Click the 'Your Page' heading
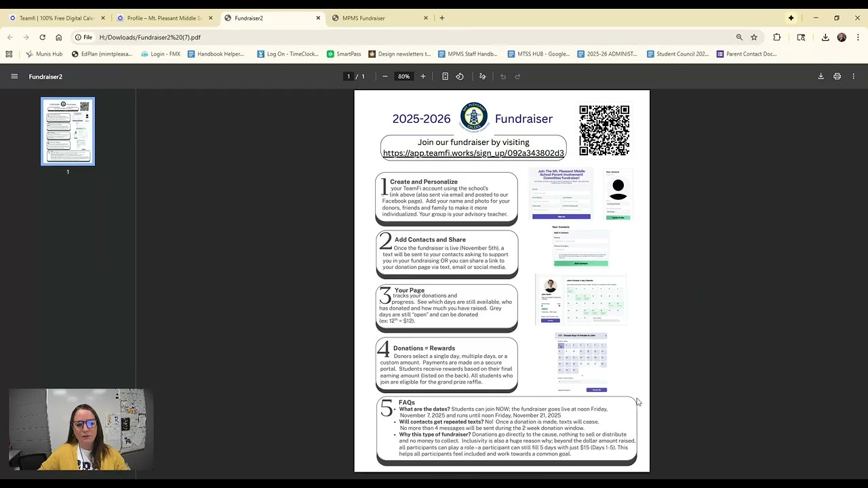 (x=410, y=290)
